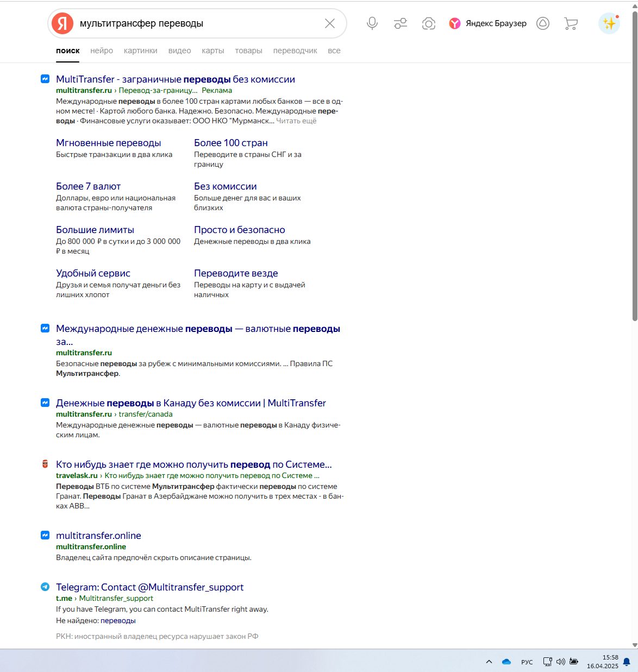638x672 pixels.
Task: Click the Yandex logo in search bar
Action: click(62, 23)
